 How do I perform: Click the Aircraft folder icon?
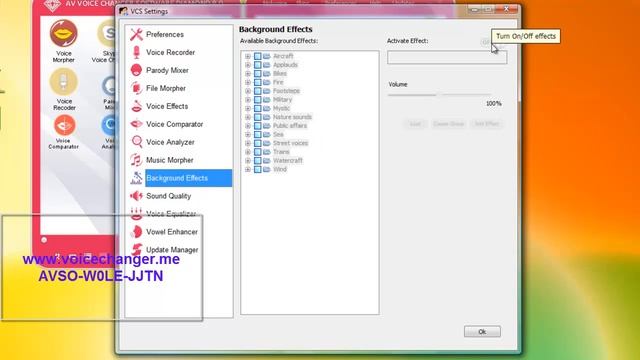pyautogui.click(x=267, y=56)
